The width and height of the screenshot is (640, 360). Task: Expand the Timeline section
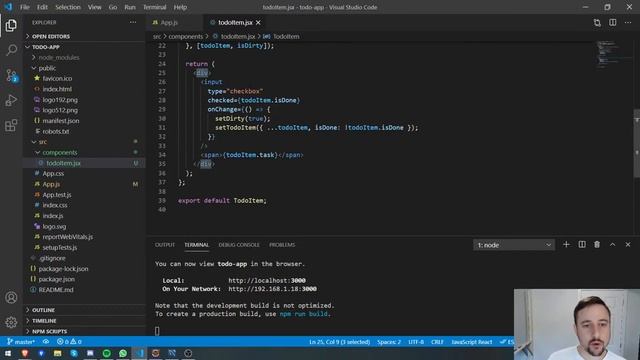44,321
